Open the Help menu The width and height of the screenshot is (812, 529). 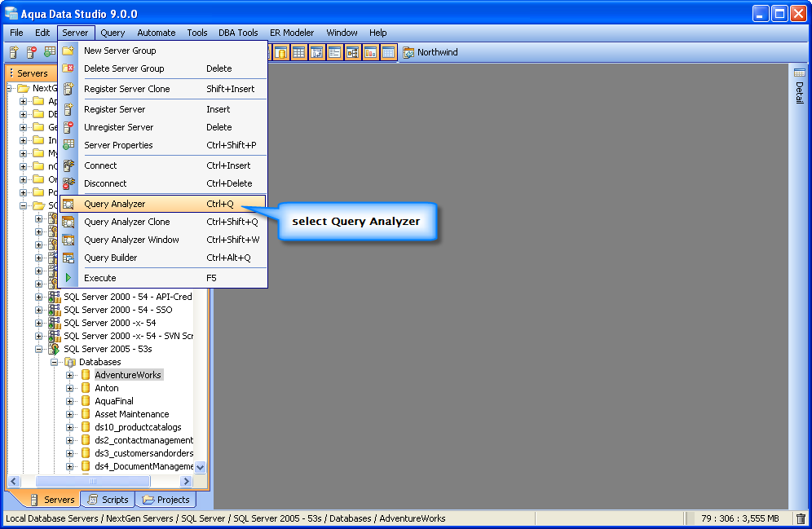378,33
